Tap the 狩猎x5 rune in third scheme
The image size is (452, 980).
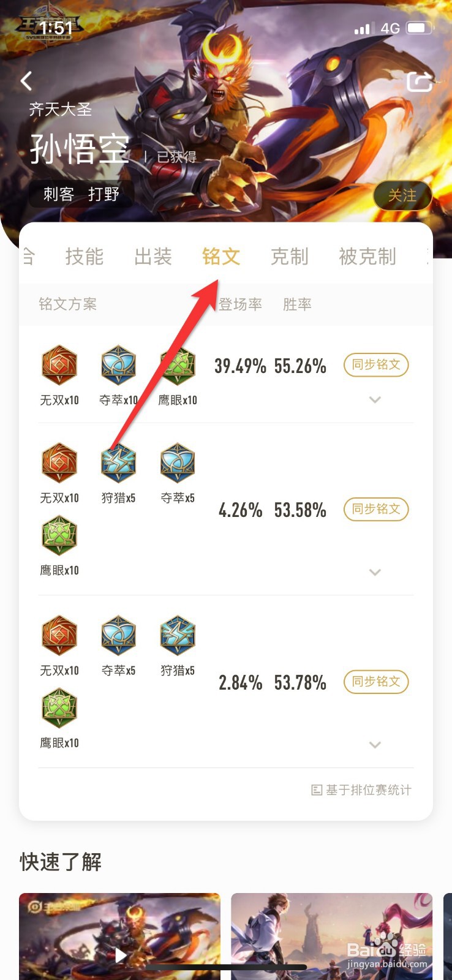coord(178,635)
